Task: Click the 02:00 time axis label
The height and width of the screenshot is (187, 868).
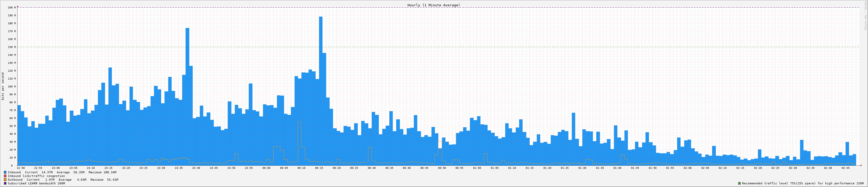Action: tap(687, 168)
